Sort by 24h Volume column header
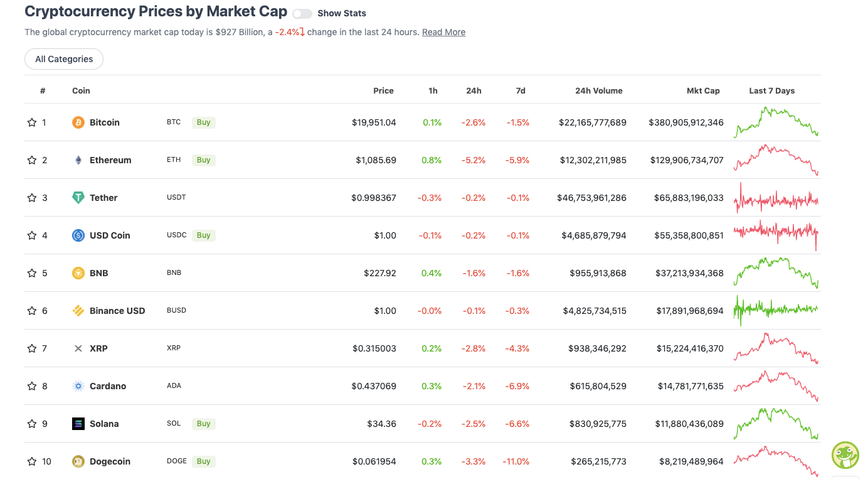The height and width of the screenshot is (479, 868). (x=599, y=90)
